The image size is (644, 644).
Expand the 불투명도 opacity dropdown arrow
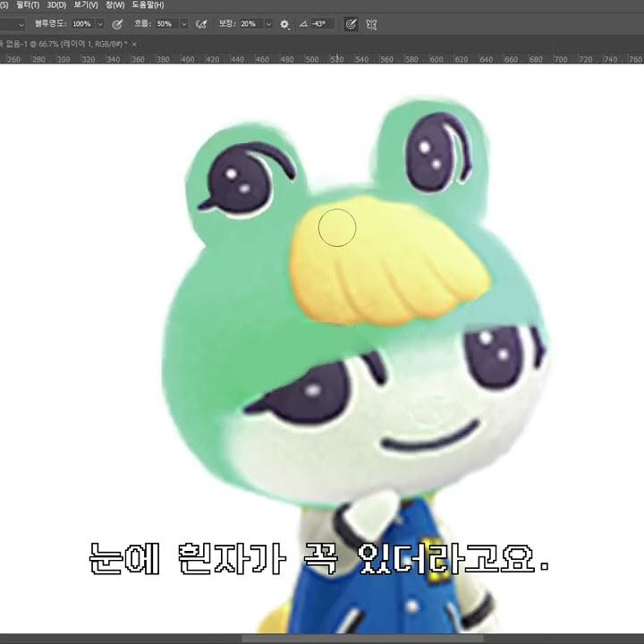pyautogui.click(x=100, y=24)
